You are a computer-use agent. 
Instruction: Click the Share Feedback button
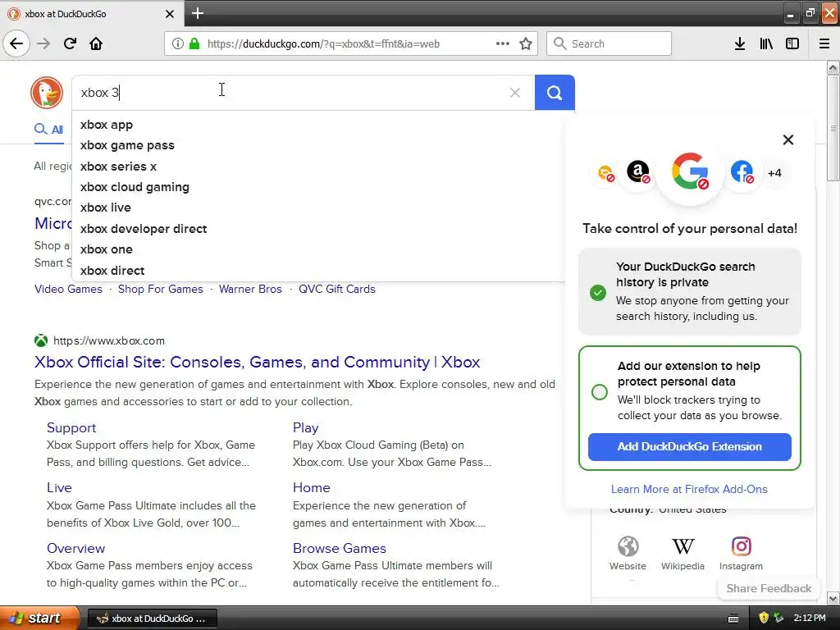769,588
